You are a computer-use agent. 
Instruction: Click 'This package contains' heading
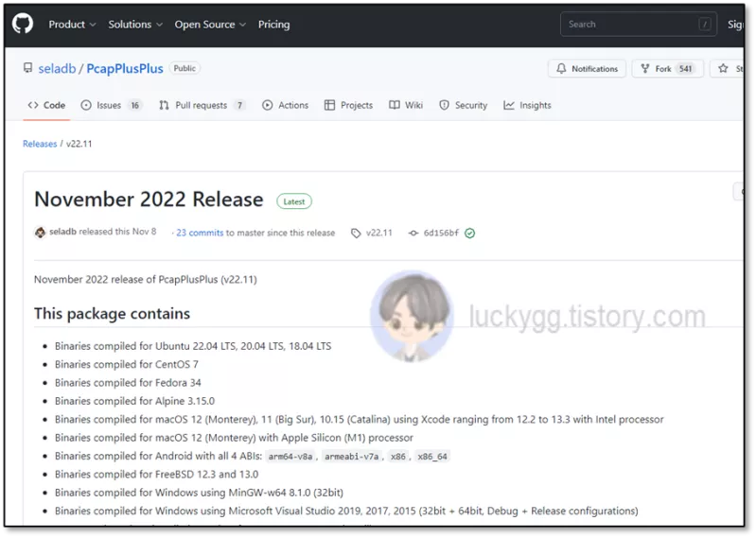(x=112, y=314)
